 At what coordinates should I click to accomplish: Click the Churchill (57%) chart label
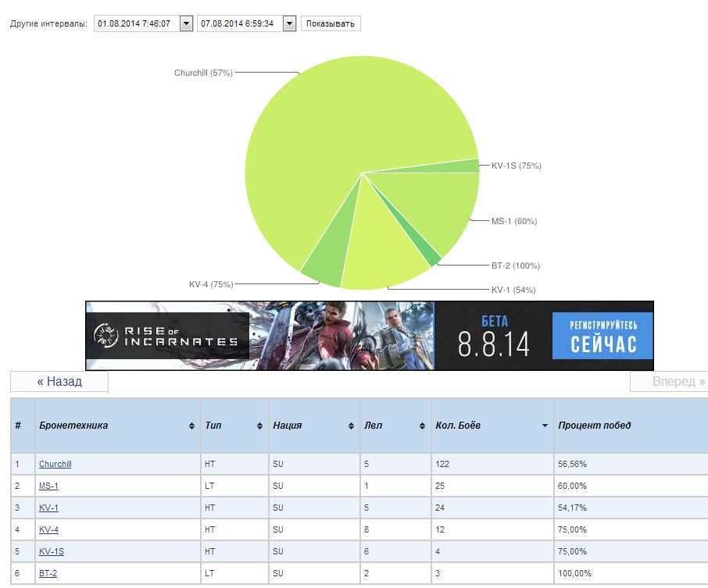click(x=203, y=73)
